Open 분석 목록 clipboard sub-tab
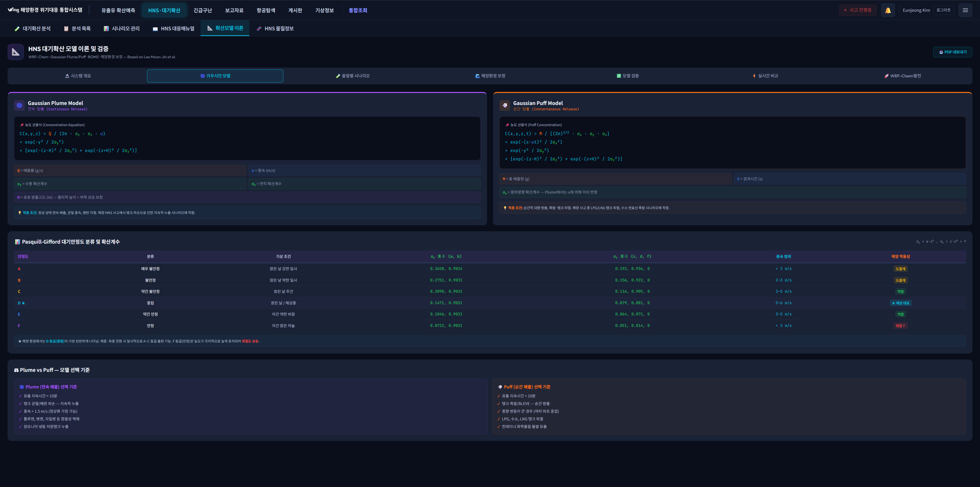 (x=77, y=29)
